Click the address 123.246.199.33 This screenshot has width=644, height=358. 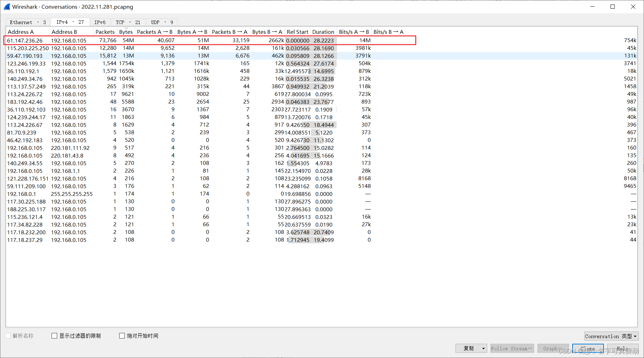pyautogui.click(x=26, y=63)
